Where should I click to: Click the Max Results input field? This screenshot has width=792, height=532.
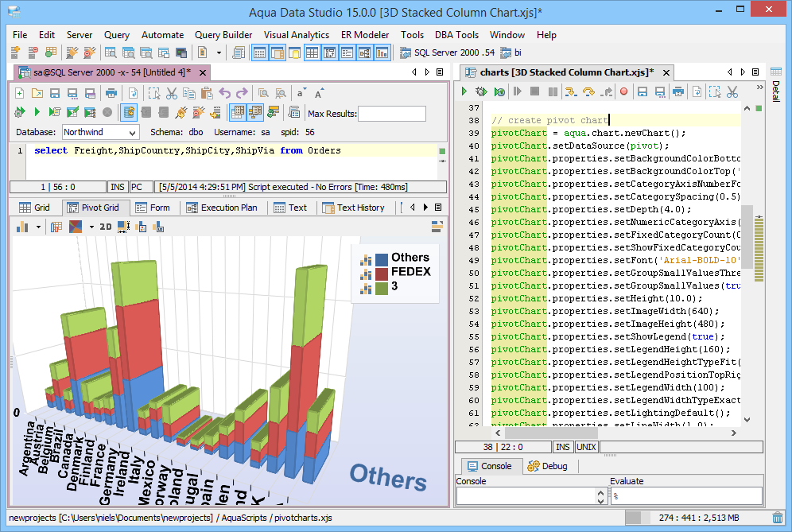tap(392, 114)
